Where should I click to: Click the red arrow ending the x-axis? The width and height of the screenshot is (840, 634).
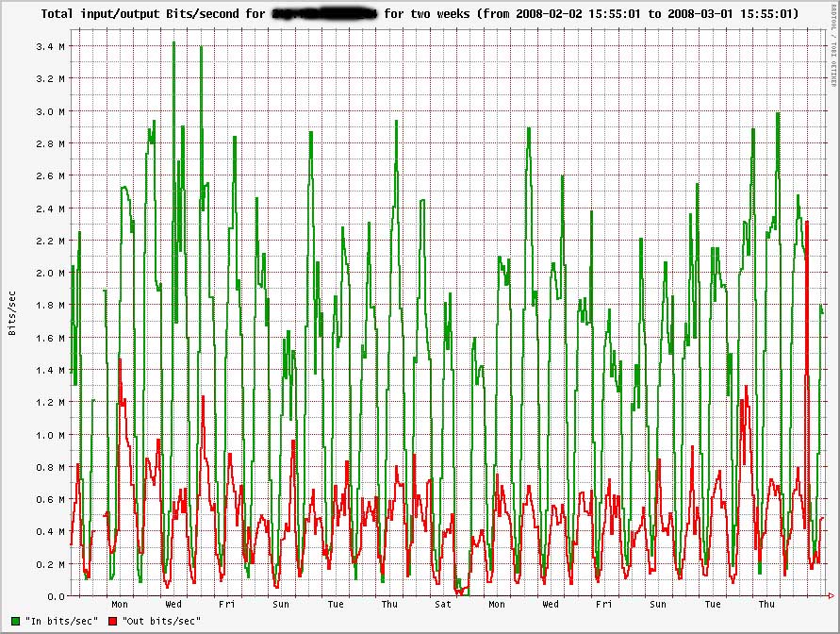coord(830,595)
